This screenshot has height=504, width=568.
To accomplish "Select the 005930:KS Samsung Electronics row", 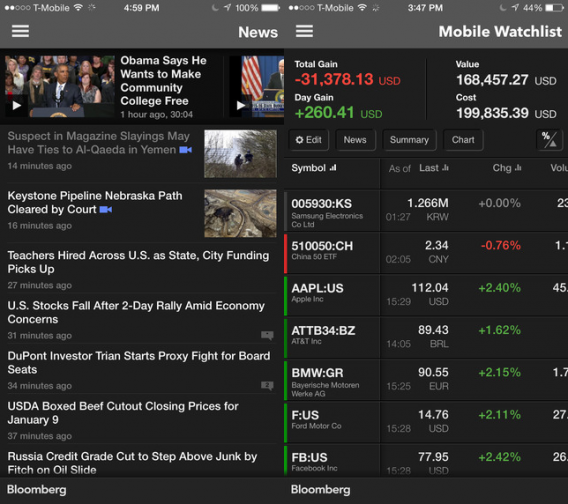I will 426,211.
